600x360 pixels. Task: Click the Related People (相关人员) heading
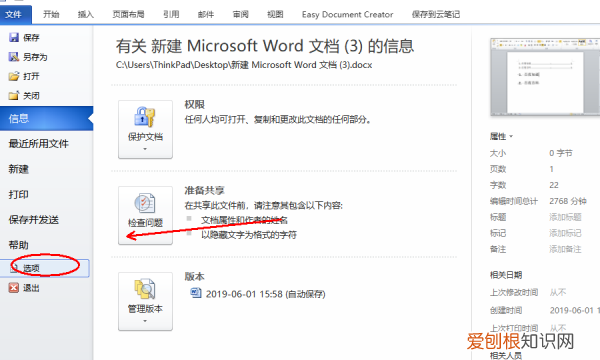pos(505,355)
